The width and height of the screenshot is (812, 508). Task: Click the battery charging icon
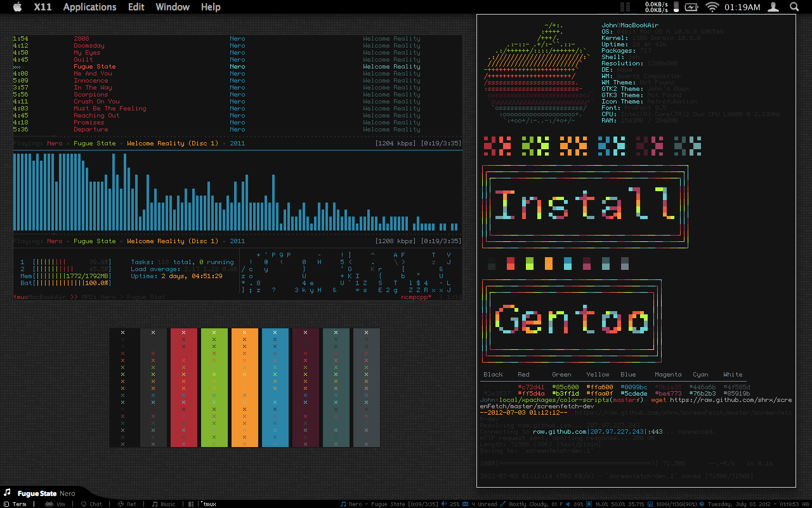[691, 7]
